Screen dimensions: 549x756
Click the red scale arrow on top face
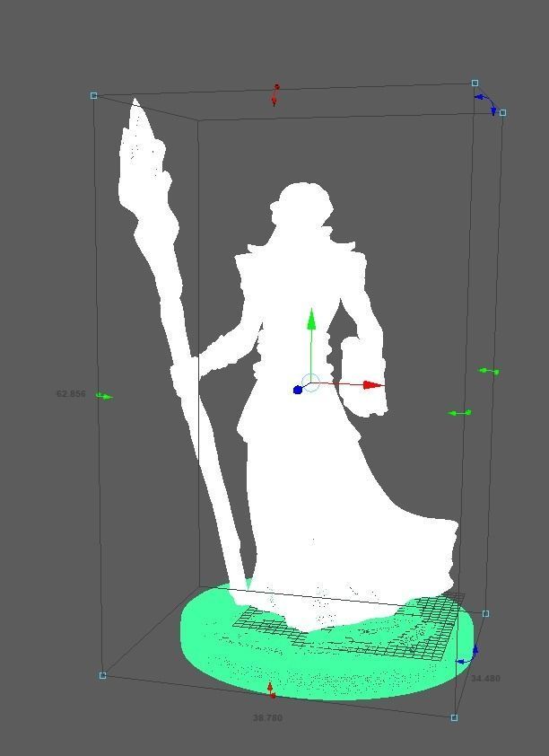(275, 95)
